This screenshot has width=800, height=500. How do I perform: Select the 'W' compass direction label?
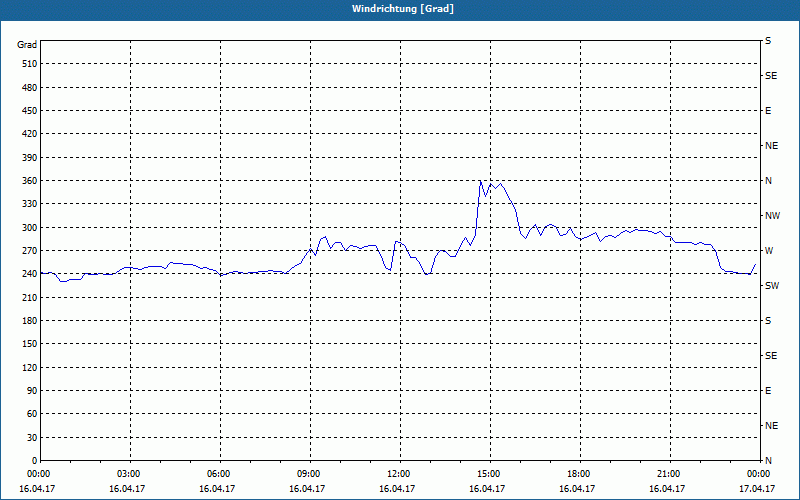tap(769, 251)
